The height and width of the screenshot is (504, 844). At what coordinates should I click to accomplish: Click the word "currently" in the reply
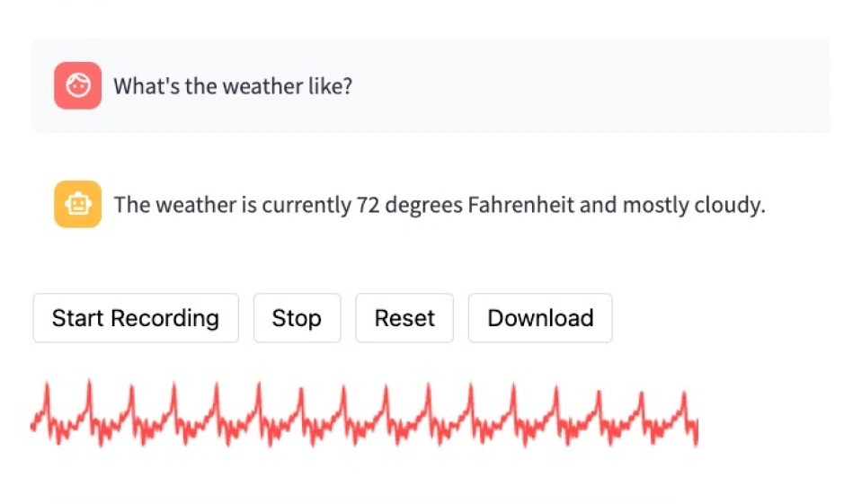tap(307, 206)
